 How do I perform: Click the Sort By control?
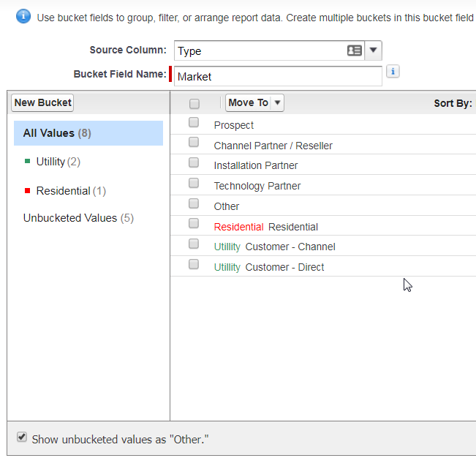point(453,103)
